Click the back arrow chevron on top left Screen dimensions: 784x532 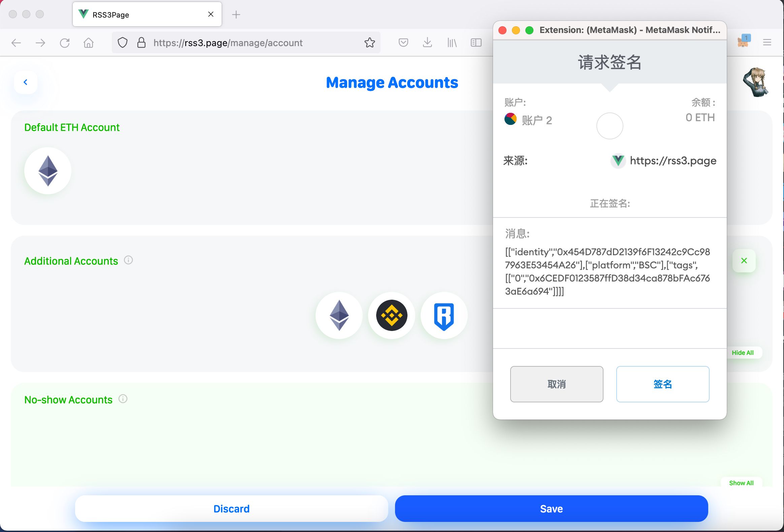pos(25,82)
